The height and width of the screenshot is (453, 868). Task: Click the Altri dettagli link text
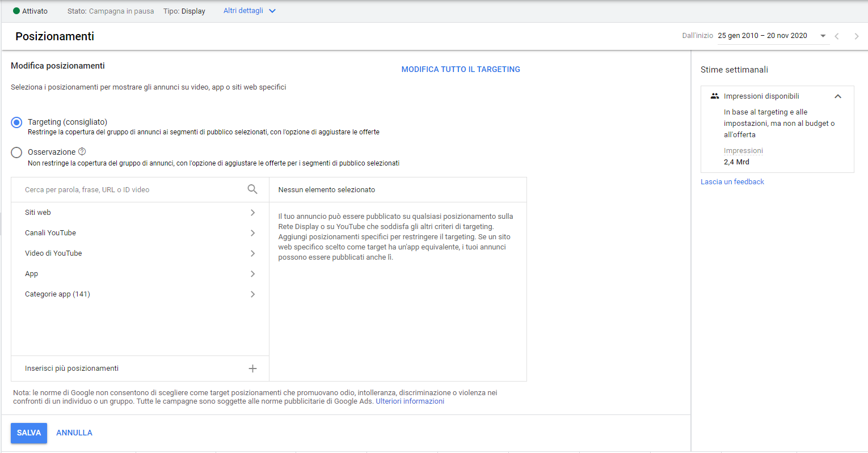pos(243,11)
